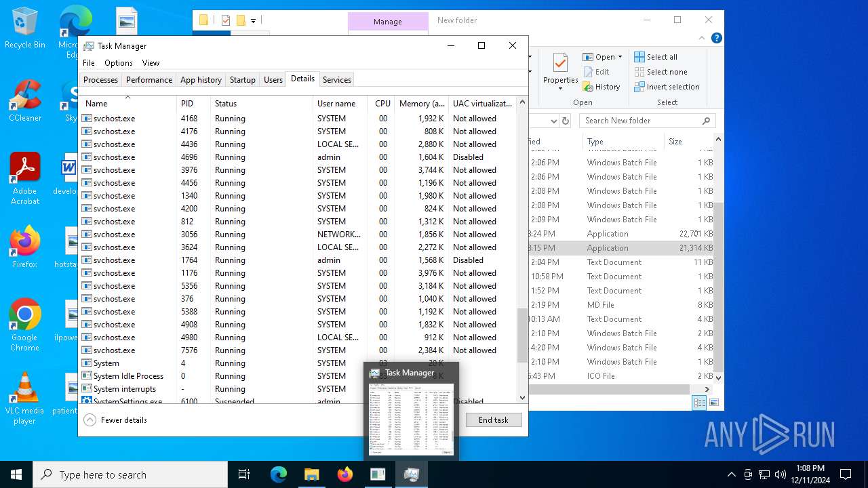Switch to the App history tab
868x488 pixels.
(x=201, y=80)
